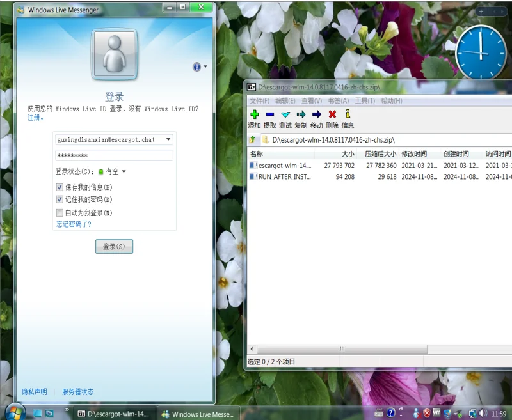Click the analog clock gadget
512x420 pixels.
click(x=481, y=52)
